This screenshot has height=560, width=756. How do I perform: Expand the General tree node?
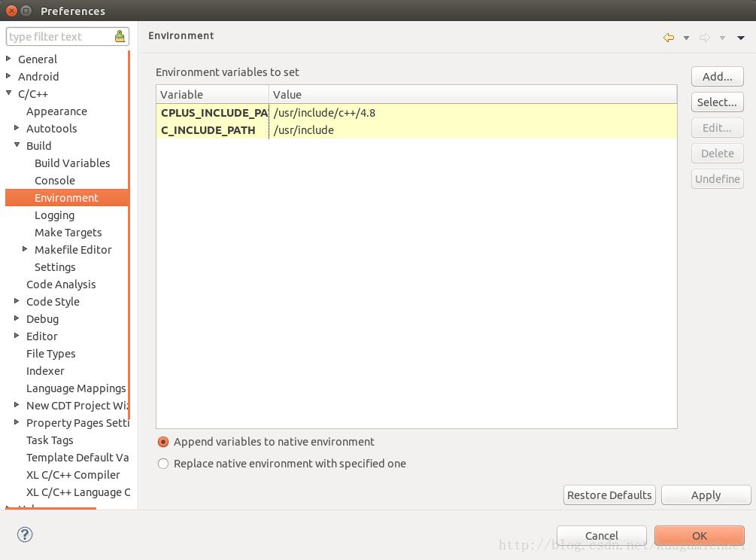click(8, 59)
